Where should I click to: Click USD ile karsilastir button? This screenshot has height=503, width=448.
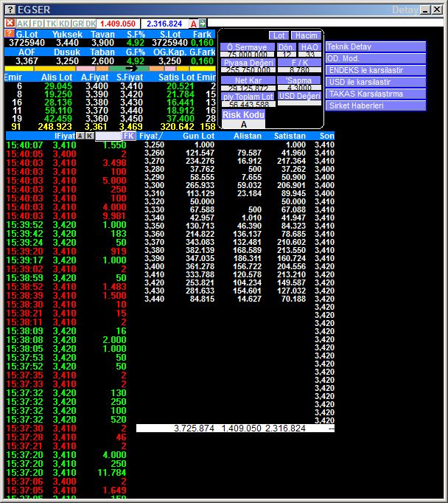pyautogui.click(x=376, y=82)
